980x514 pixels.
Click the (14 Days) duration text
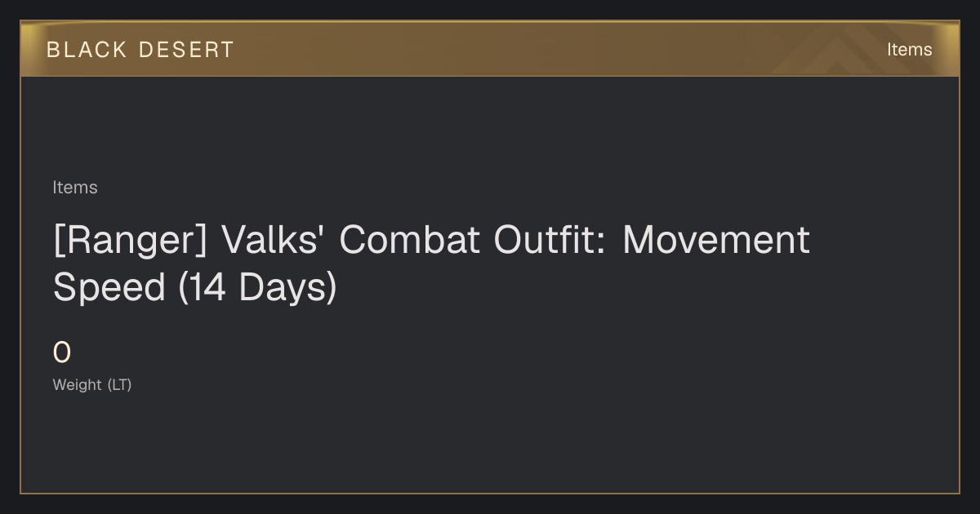257,287
